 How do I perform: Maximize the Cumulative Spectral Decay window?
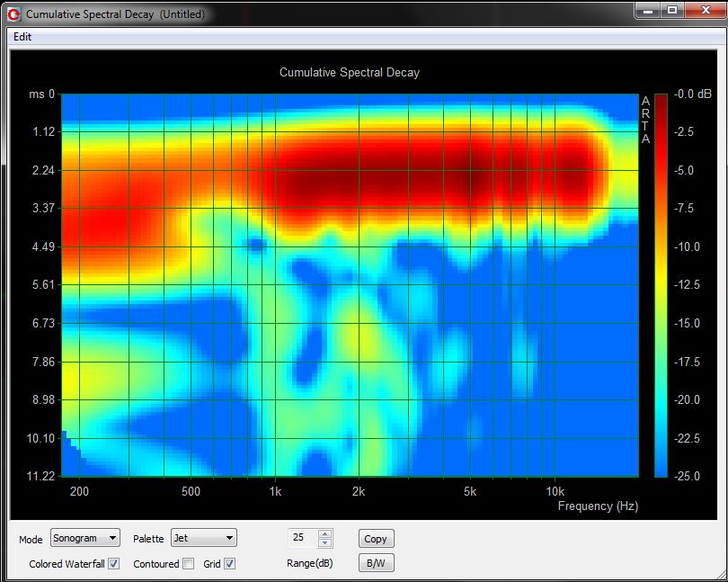click(671, 11)
